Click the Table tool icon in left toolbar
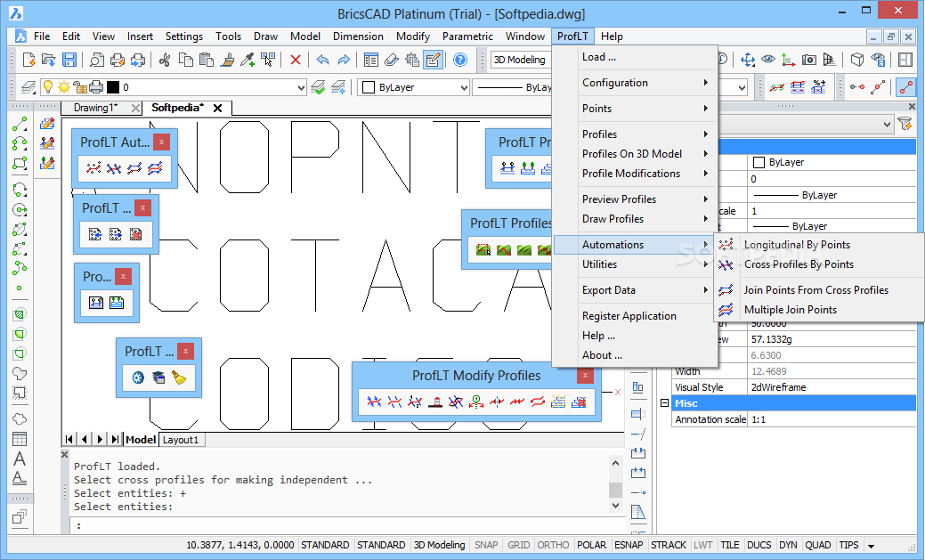Screen dimensions: 925x560 (20, 439)
